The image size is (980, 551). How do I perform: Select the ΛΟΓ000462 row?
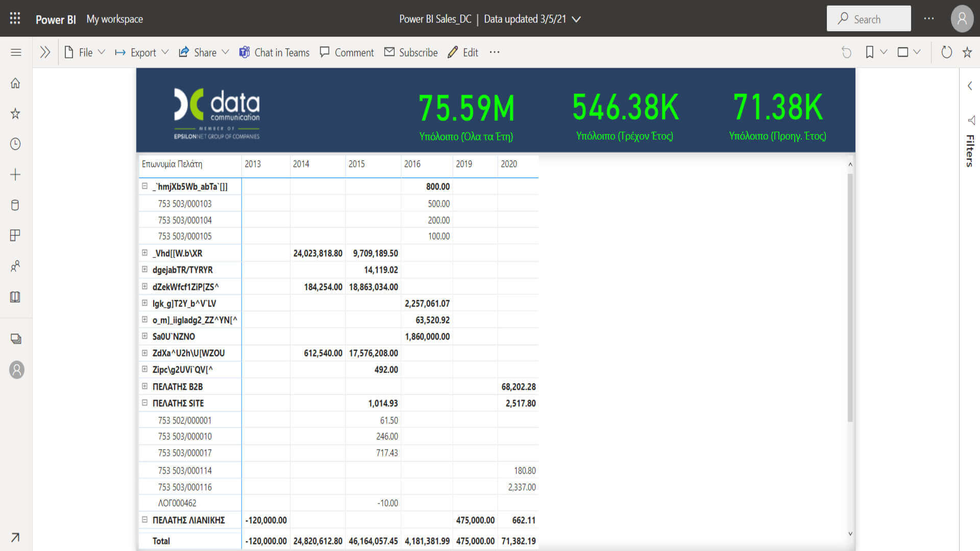[x=177, y=503]
